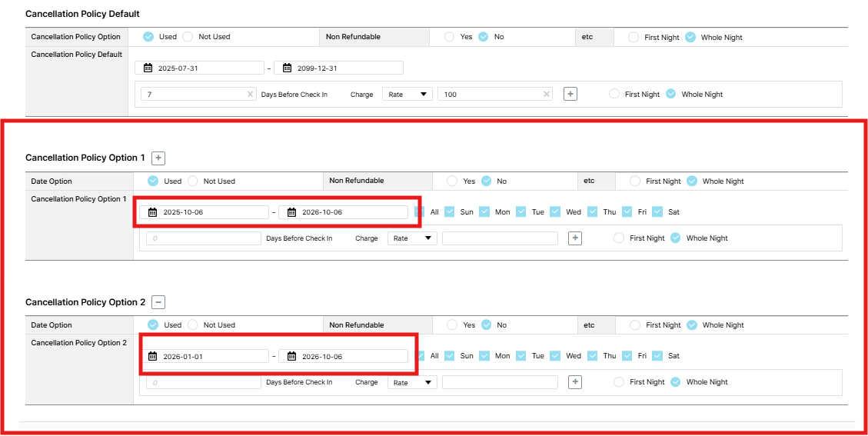Select Whole Night on Option 2 charge row

point(676,381)
